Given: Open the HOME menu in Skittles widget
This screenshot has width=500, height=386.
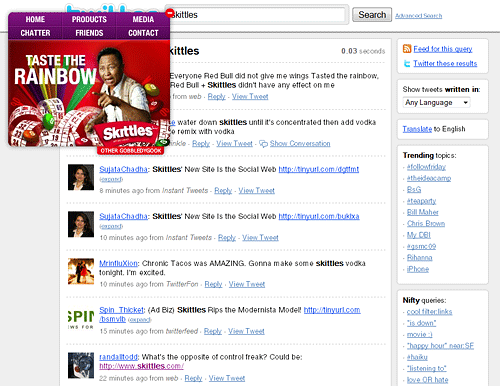Looking at the screenshot, I should tap(35, 19).
